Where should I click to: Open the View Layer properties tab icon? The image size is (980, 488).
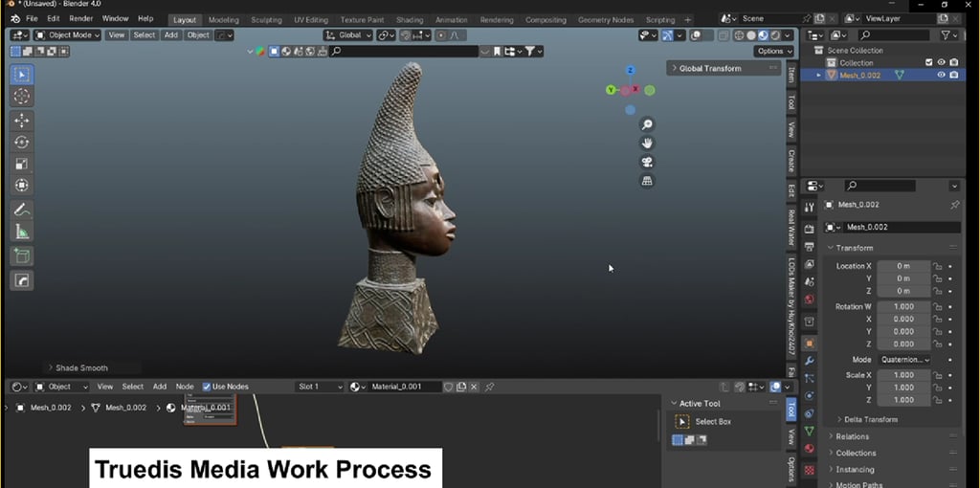click(810, 264)
